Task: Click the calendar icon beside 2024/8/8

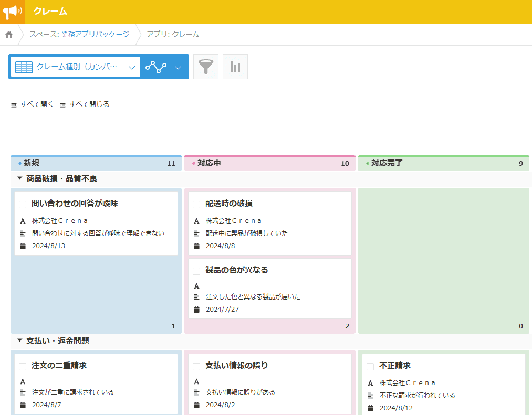Action: pyautogui.click(x=196, y=246)
